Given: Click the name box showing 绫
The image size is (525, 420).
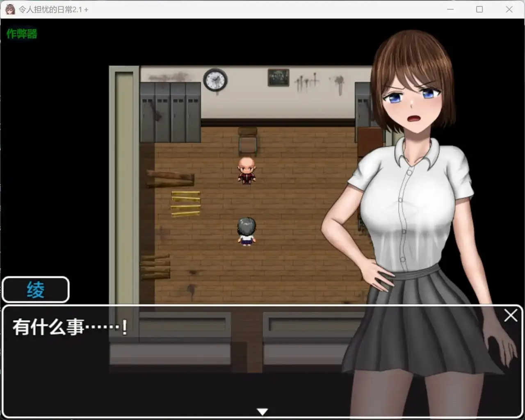Looking at the screenshot, I should click(36, 290).
